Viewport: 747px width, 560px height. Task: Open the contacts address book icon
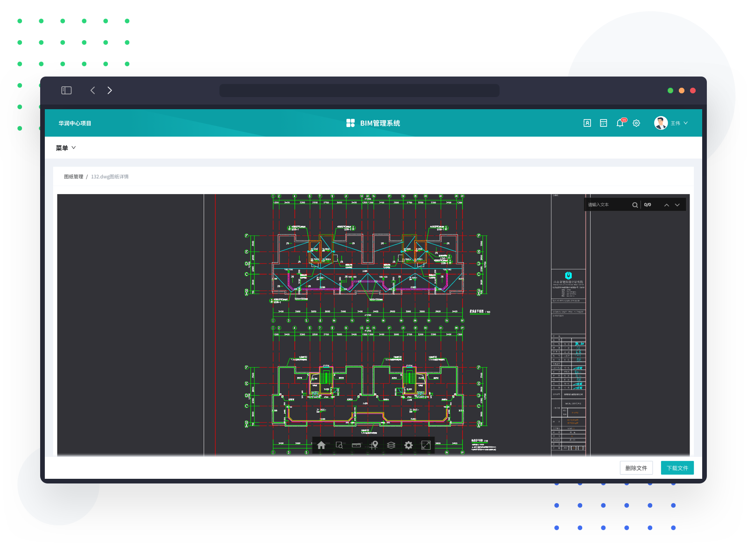pos(587,123)
